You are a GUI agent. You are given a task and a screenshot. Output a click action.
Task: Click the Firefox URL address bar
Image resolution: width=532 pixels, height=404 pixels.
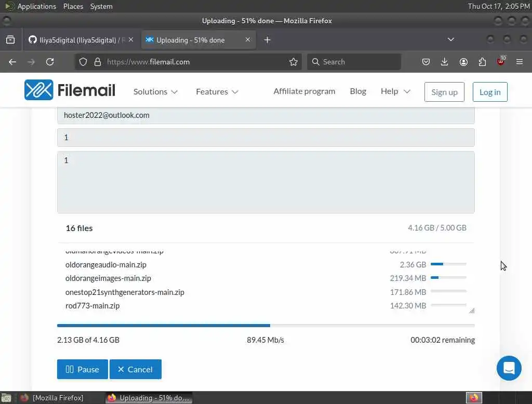pyautogui.click(x=188, y=62)
